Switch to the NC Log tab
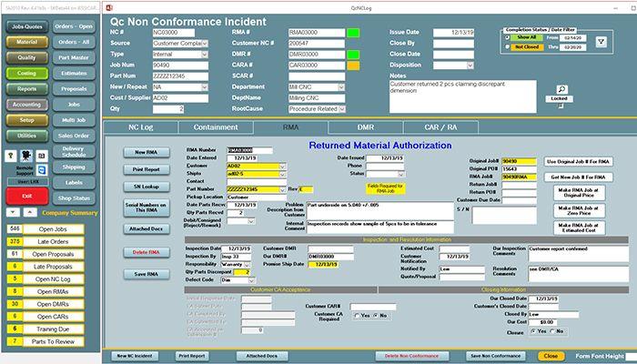637x364 pixels. click(140, 127)
